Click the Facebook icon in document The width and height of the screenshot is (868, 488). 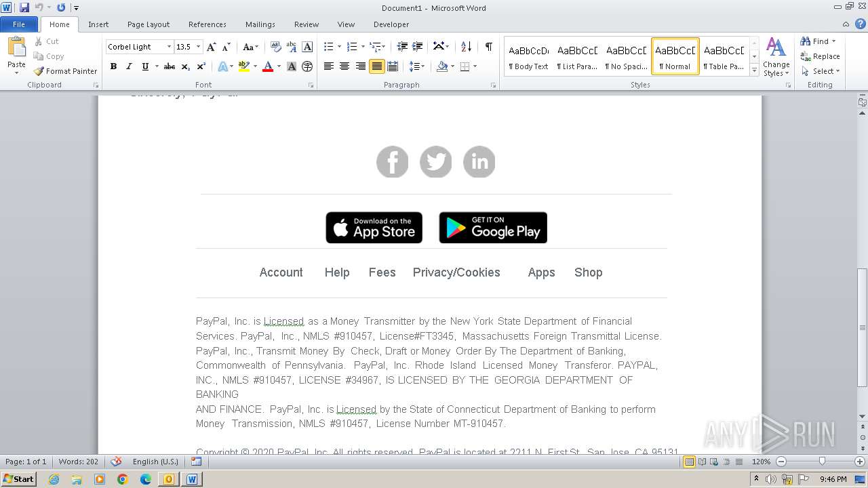pyautogui.click(x=393, y=162)
